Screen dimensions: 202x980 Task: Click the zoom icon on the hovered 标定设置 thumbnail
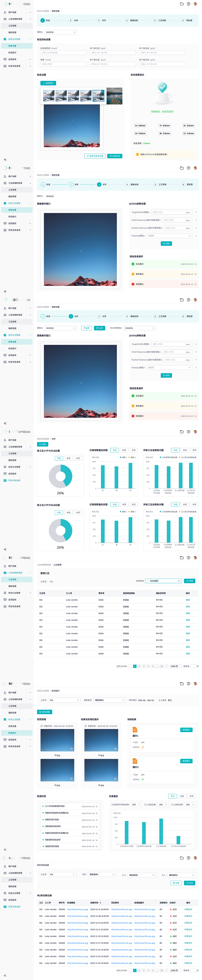click(111, 96)
